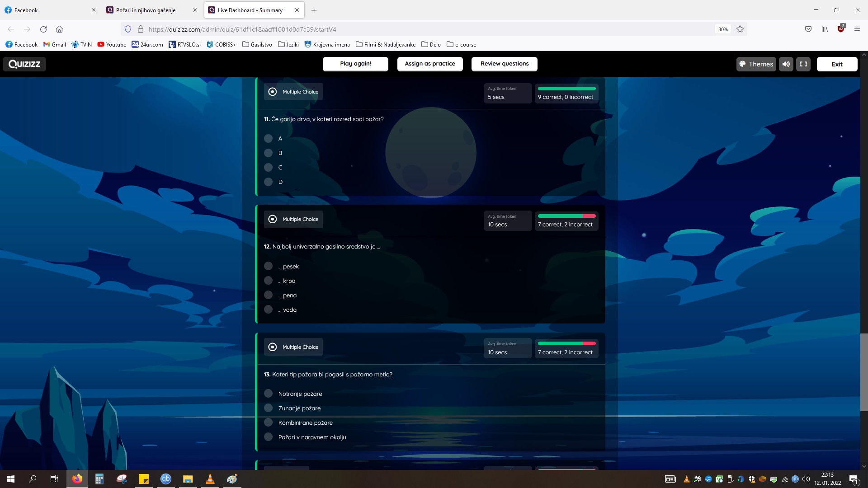Screen dimensions: 868x488
Task: Switch to the 'Požari in njihovo gašenje' tab
Action: tap(146, 10)
